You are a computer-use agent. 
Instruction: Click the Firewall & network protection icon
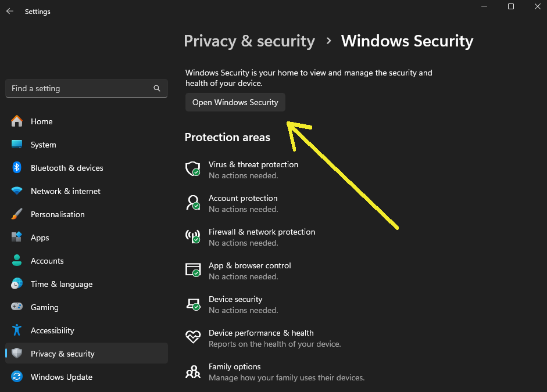(x=192, y=236)
